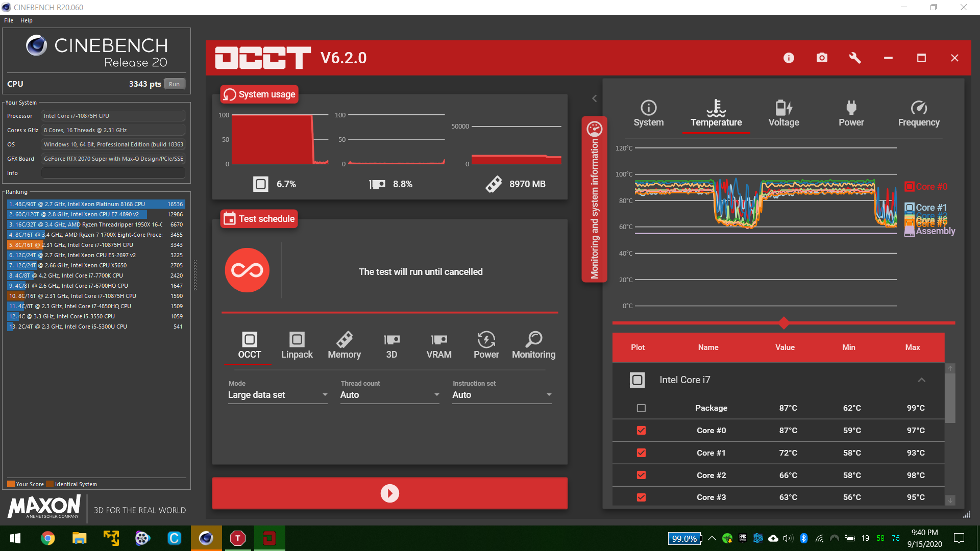The width and height of the screenshot is (980, 551).
Task: Enable plotting for the Package row
Action: (x=641, y=408)
